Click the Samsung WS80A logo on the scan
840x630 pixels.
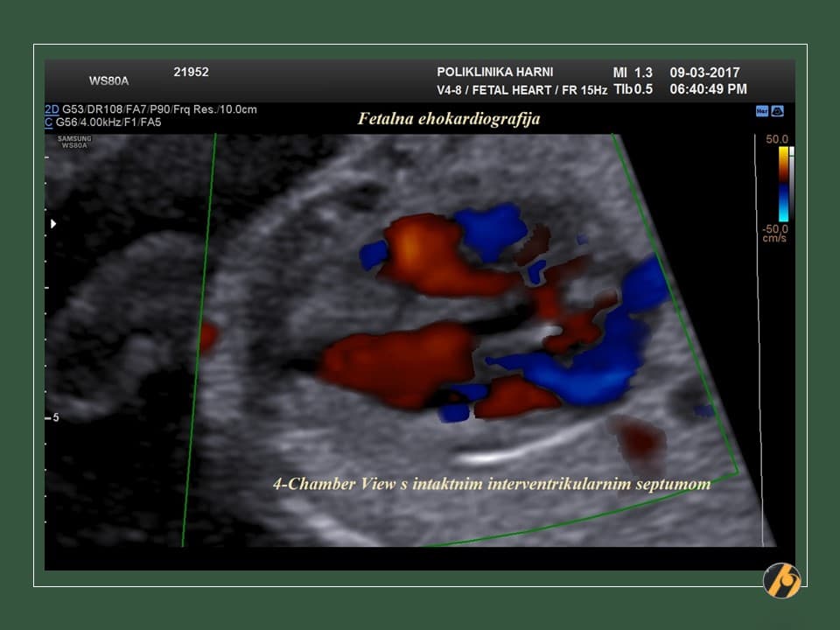74,142
